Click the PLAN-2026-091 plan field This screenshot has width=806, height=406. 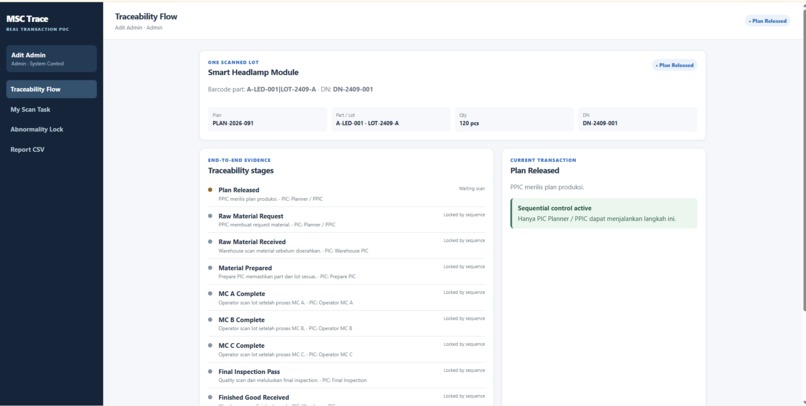(267, 119)
